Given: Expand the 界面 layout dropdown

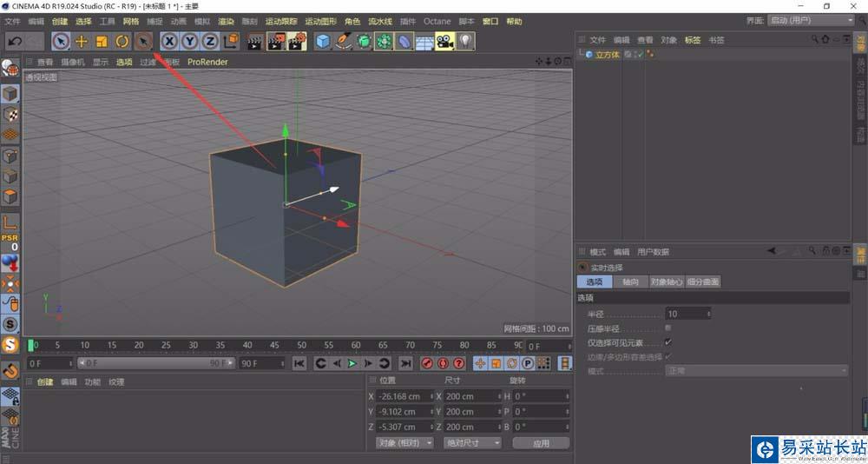Looking at the screenshot, I should (x=812, y=21).
